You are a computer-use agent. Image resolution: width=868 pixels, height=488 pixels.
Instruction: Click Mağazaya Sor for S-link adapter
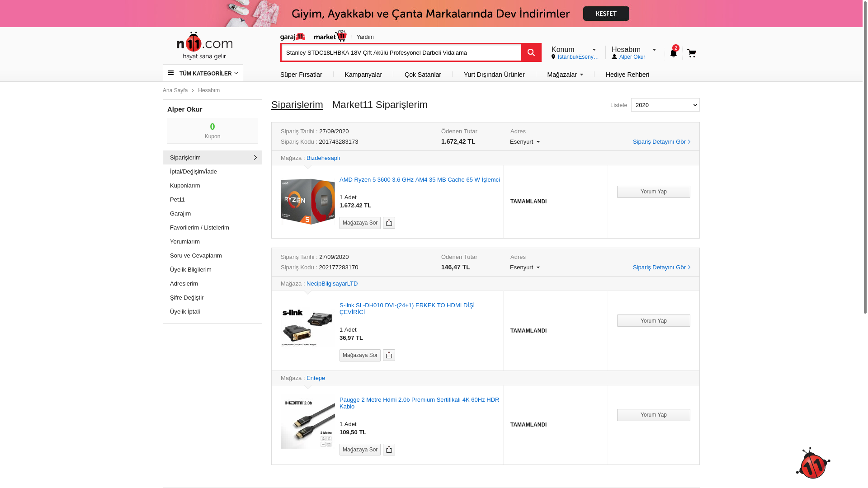click(x=360, y=355)
